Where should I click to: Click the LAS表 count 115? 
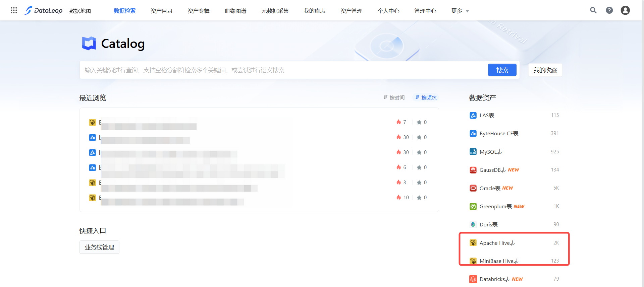tap(555, 115)
